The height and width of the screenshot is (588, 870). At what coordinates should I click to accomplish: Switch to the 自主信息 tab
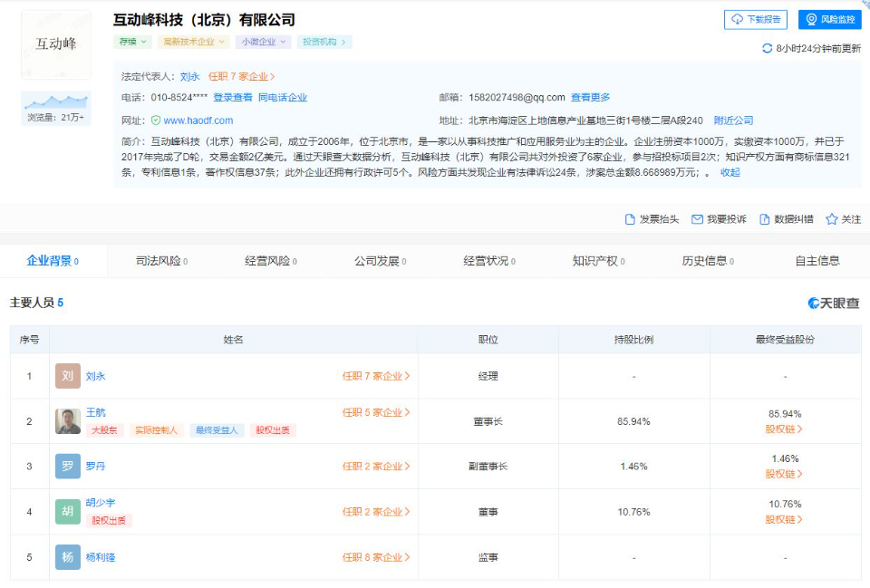click(x=817, y=261)
